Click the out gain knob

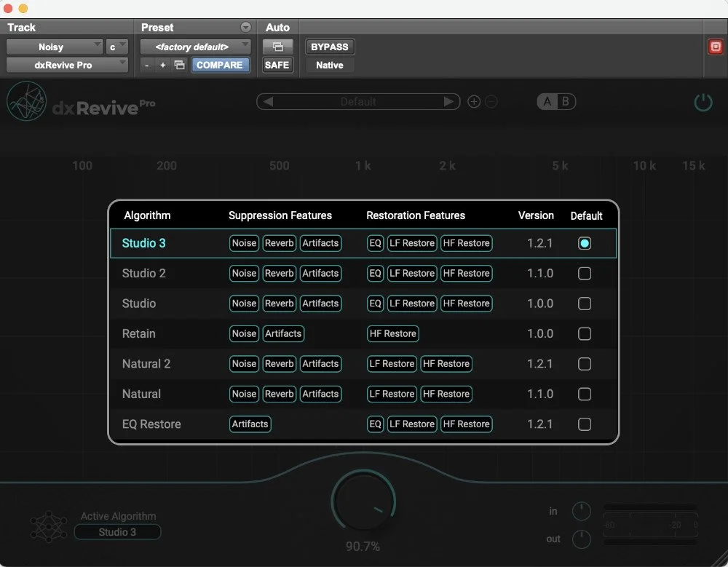point(581,539)
